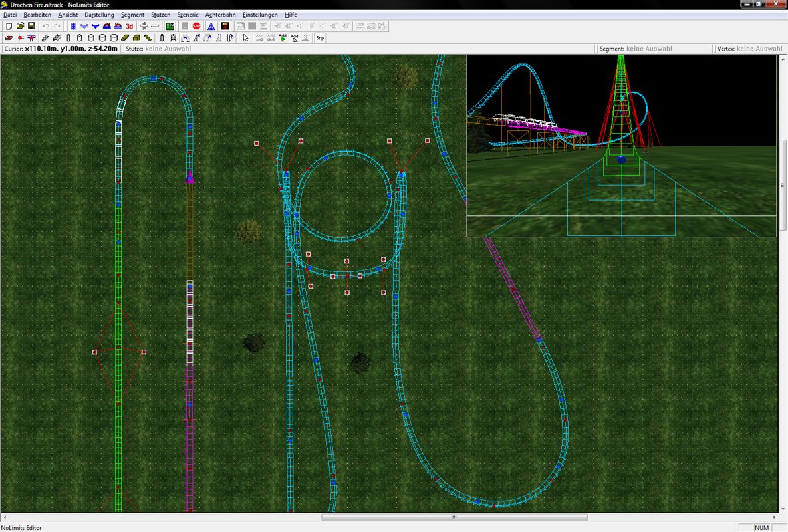788x532 pixels.
Task: Click the minus zoom-out icon
Action: coord(155,26)
